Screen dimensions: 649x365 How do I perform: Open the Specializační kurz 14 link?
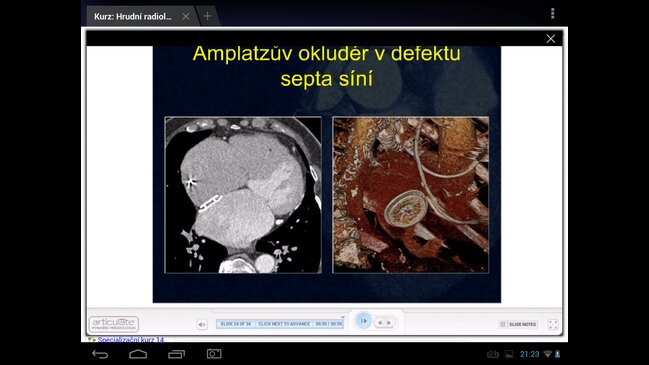coord(131,340)
